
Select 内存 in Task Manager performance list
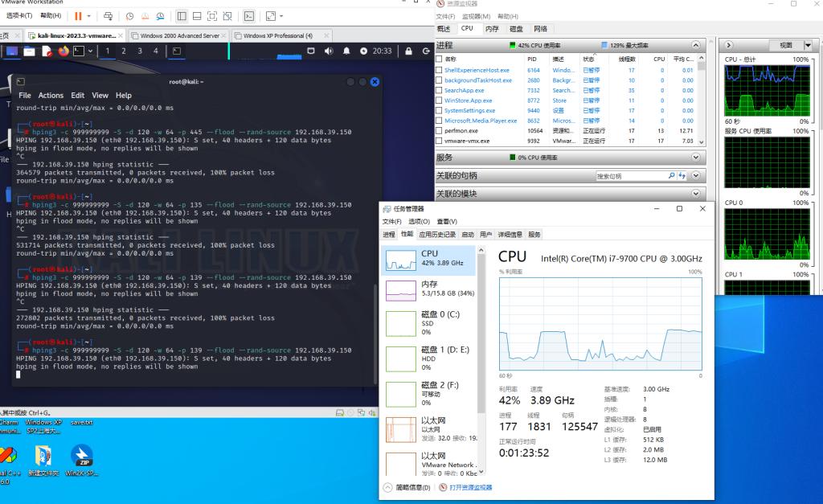pyautogui.click(x=429, y=289)
